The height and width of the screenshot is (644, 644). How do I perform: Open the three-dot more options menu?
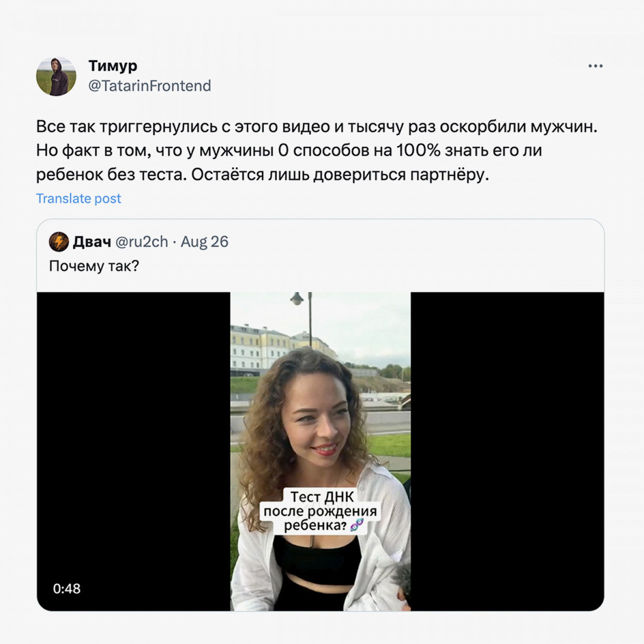[x=595, y=66]
